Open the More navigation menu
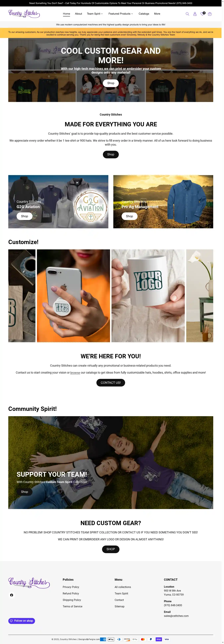Viewport: 224px width, 644px height. [x=157, y=14]
